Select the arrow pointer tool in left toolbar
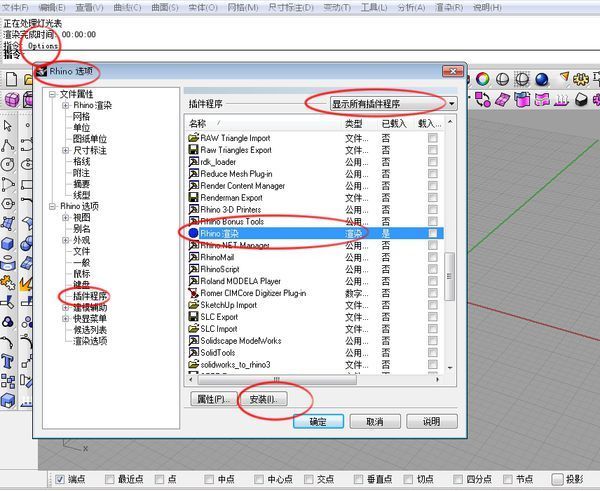 tap(8, 125)
